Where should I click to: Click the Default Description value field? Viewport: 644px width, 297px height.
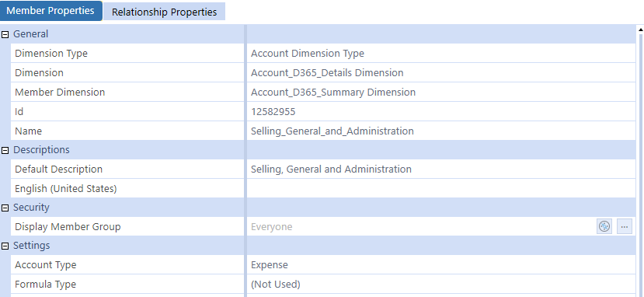coord(440,169)
